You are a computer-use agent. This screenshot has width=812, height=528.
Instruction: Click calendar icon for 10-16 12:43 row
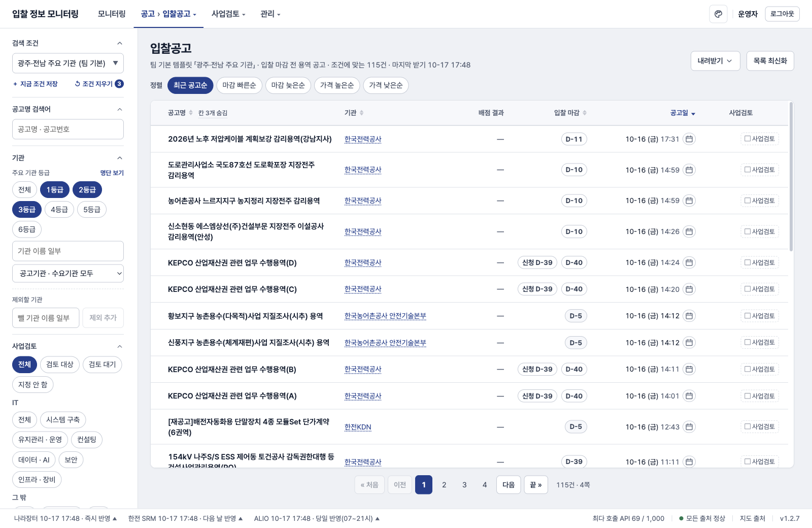689,427
